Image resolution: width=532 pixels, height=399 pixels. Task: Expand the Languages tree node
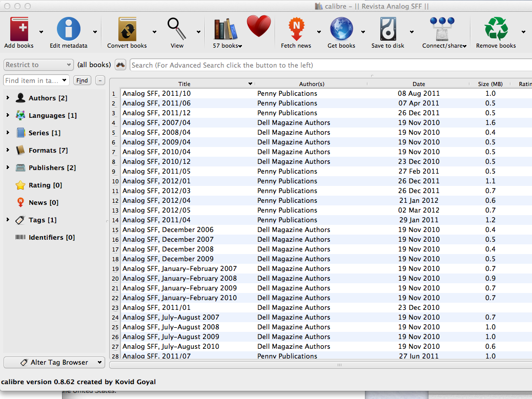pos(8,115)
